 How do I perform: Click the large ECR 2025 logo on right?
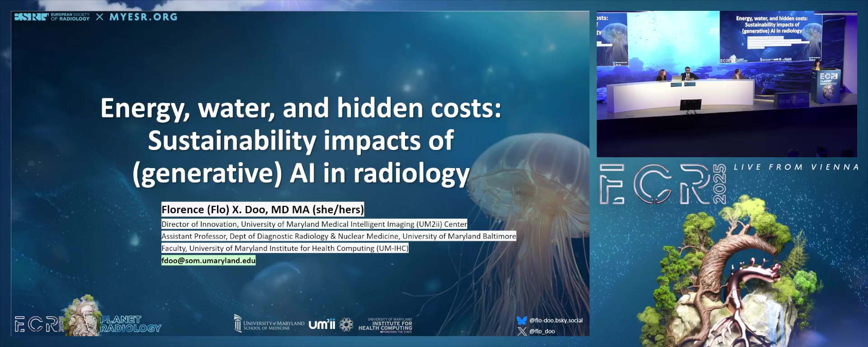(x=663, y=184)
